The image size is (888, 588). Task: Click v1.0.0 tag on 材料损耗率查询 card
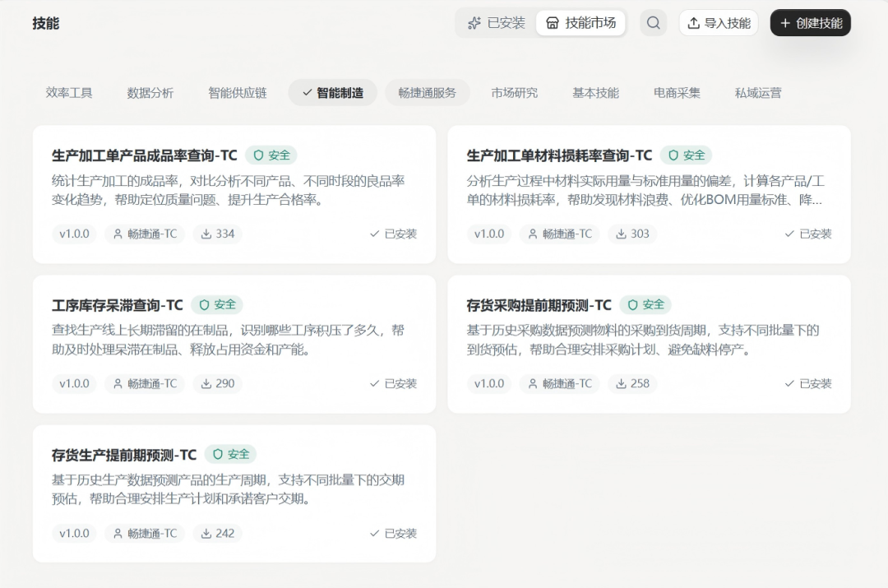[489, 234]
